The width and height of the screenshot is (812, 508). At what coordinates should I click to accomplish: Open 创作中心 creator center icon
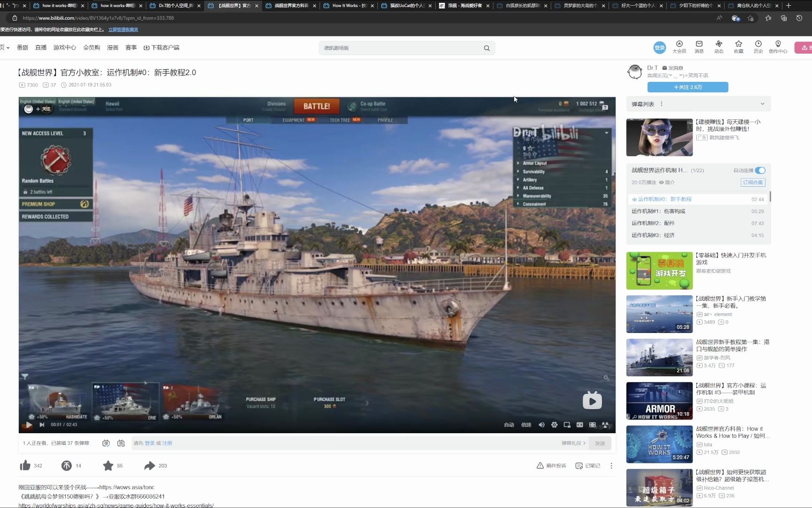(x=778, y=47)
